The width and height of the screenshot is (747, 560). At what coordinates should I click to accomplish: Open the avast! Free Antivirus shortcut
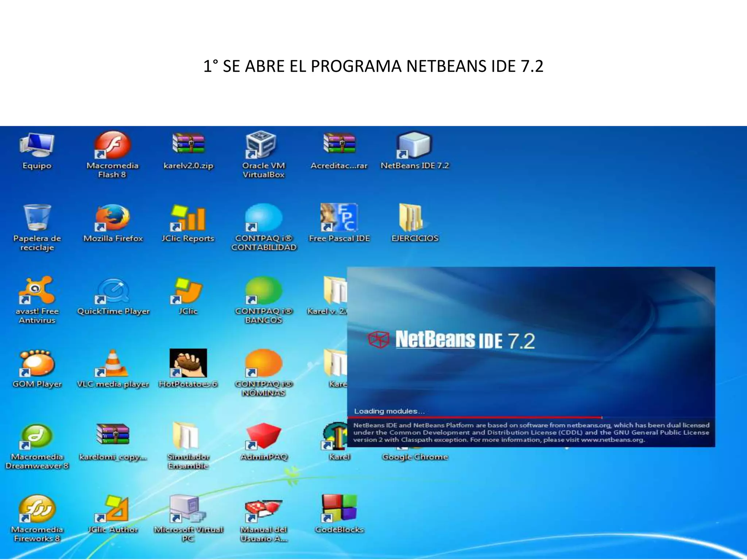[x=37, y=291]
